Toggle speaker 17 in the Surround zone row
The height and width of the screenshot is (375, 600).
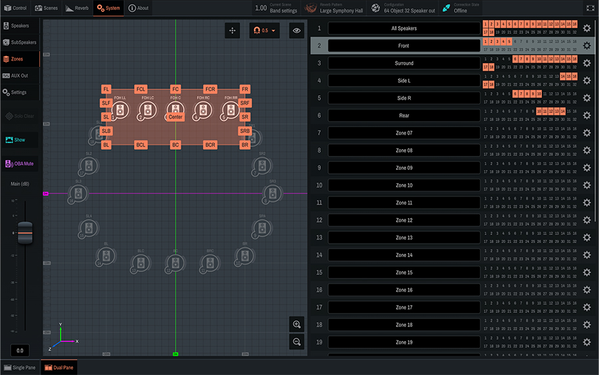point(486,67)
